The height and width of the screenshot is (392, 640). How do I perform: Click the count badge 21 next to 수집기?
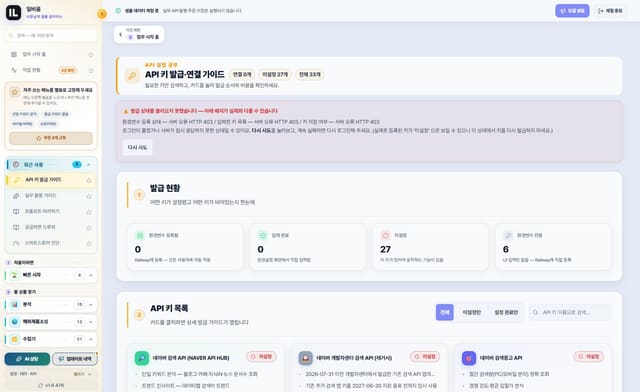(80, 339)
